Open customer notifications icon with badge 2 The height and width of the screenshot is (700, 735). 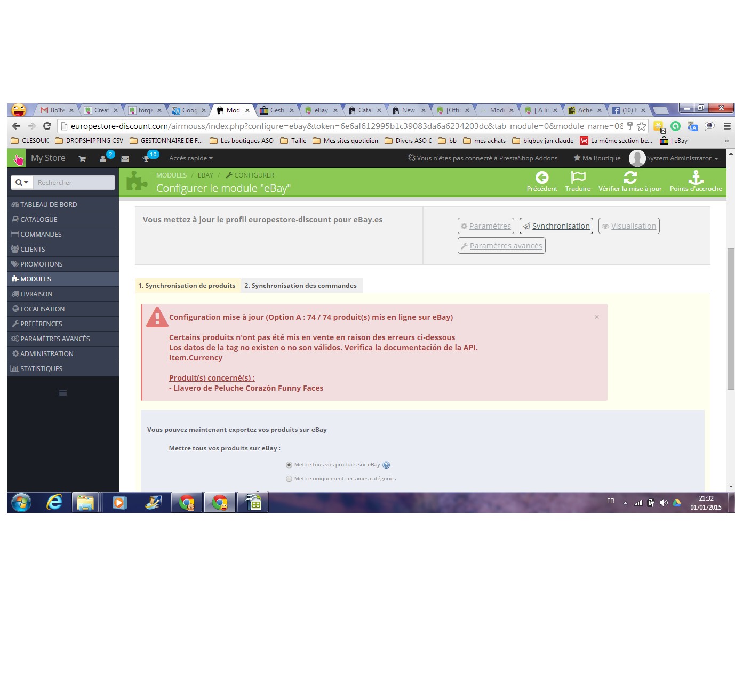click(x=103, y=159)
